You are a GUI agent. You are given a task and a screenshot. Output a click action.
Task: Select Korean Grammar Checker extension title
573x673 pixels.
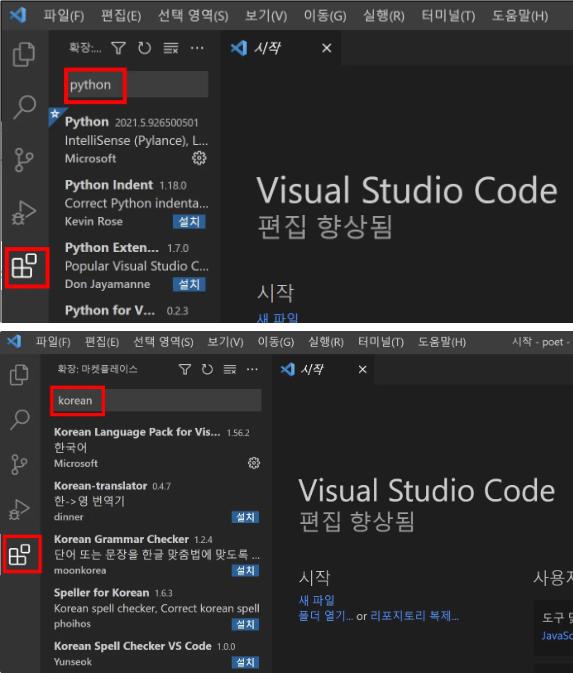[x=121, y=539]
